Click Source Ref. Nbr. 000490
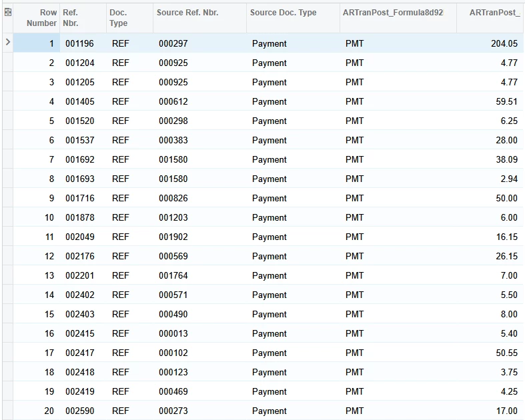 [173, 314]
